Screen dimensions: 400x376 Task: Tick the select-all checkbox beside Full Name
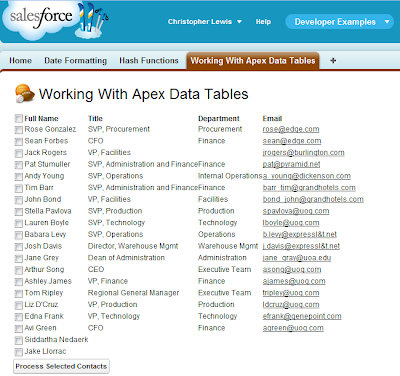tap(19, 118)
